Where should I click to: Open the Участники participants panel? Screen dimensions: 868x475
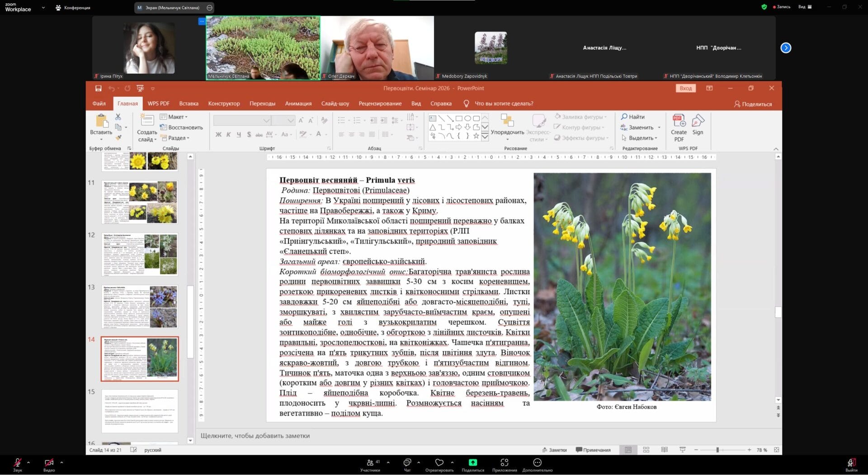point(370,463)
